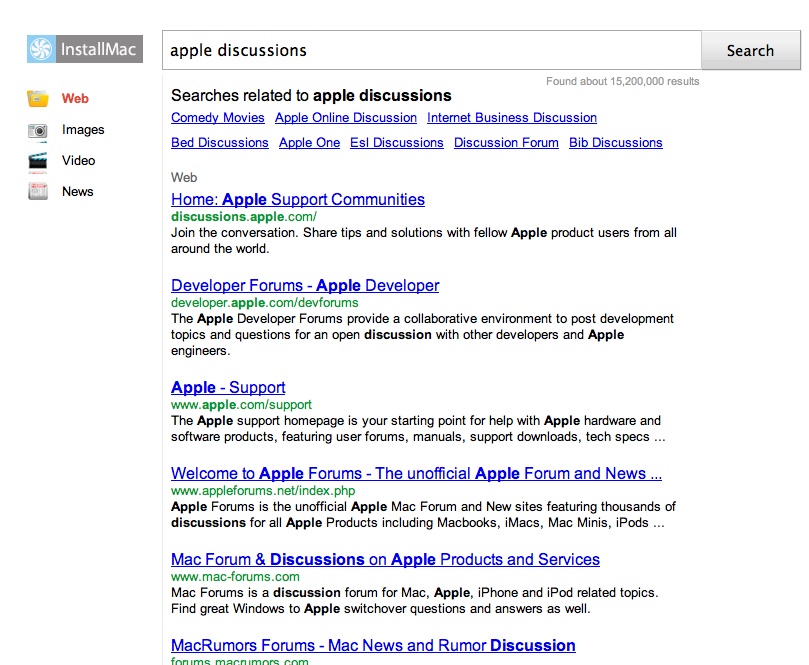Open the Bed Discussions related search
The height and width of the screenshot is (665, 809).
pos(219,143)
